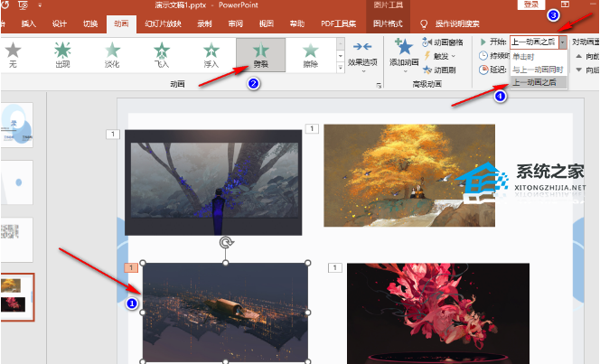
Task: Activate the 动画刷 animation painter
Action: (439, 70)
